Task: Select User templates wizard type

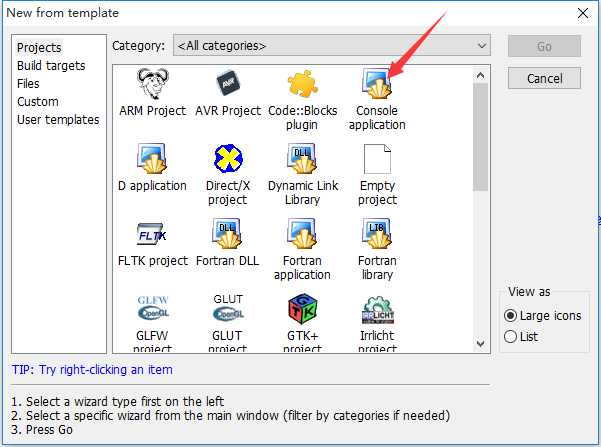Action: point(58,120)
